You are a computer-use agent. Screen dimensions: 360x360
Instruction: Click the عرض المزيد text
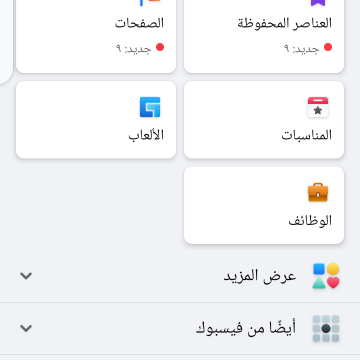point(260,276)
